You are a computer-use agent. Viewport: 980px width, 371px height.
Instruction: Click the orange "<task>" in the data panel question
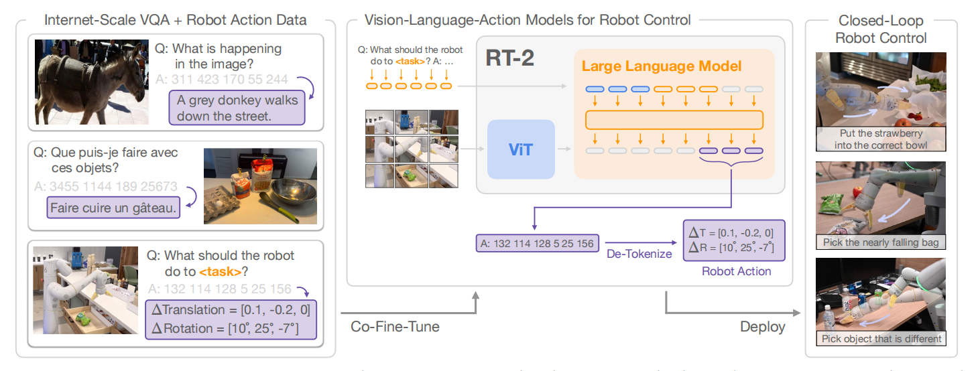click(221, 272)
